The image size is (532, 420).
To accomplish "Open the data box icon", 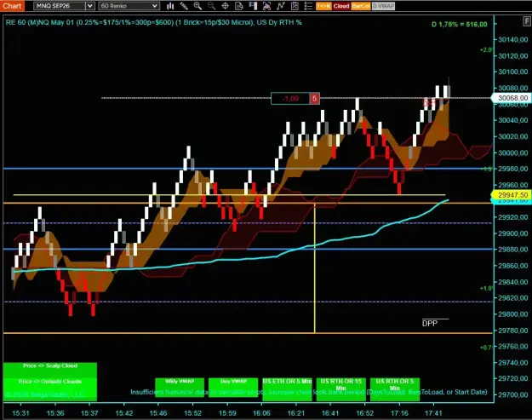I will tap(239, 6).
